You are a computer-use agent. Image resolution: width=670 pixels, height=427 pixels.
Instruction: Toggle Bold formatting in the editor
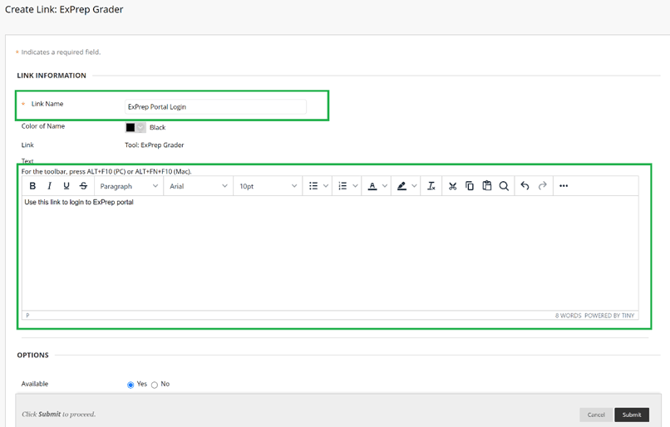[32, 186]
